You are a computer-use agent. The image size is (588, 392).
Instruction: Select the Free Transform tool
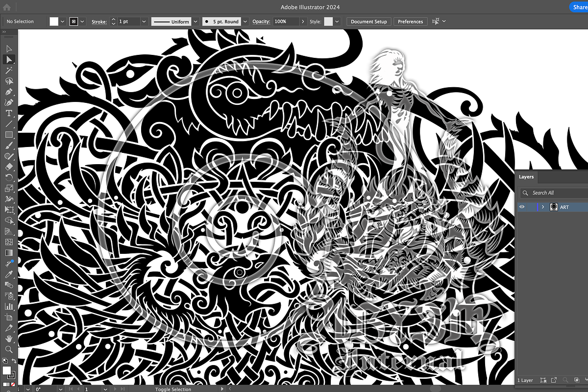click(x=9, y=210)
